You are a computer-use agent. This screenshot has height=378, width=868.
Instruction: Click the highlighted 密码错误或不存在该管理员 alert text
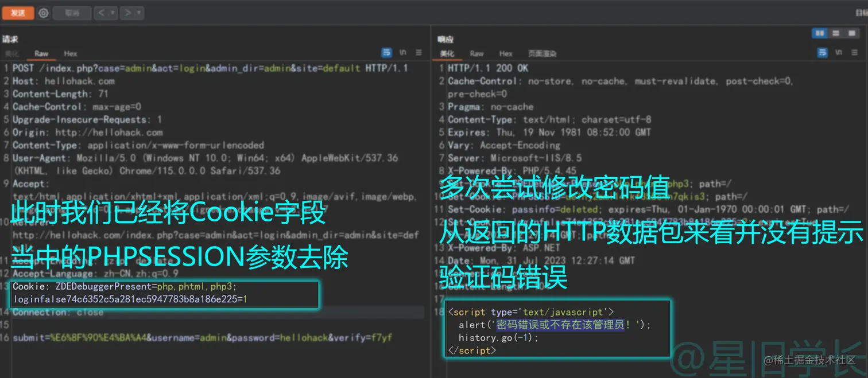tap(560, 325)
